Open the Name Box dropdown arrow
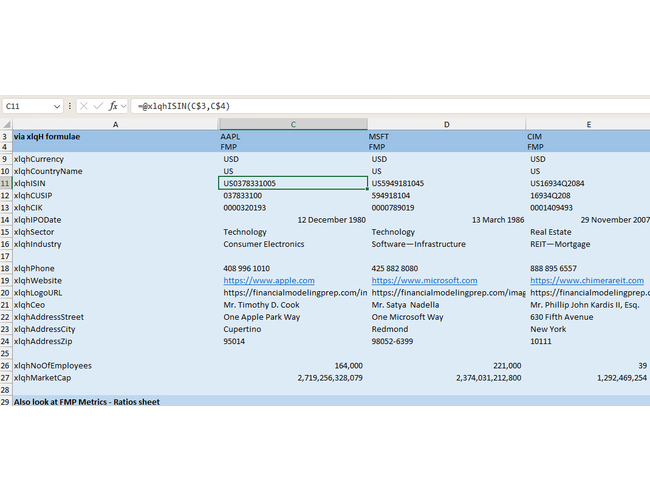This screenshot has width=650, height=500. point(57,107)
